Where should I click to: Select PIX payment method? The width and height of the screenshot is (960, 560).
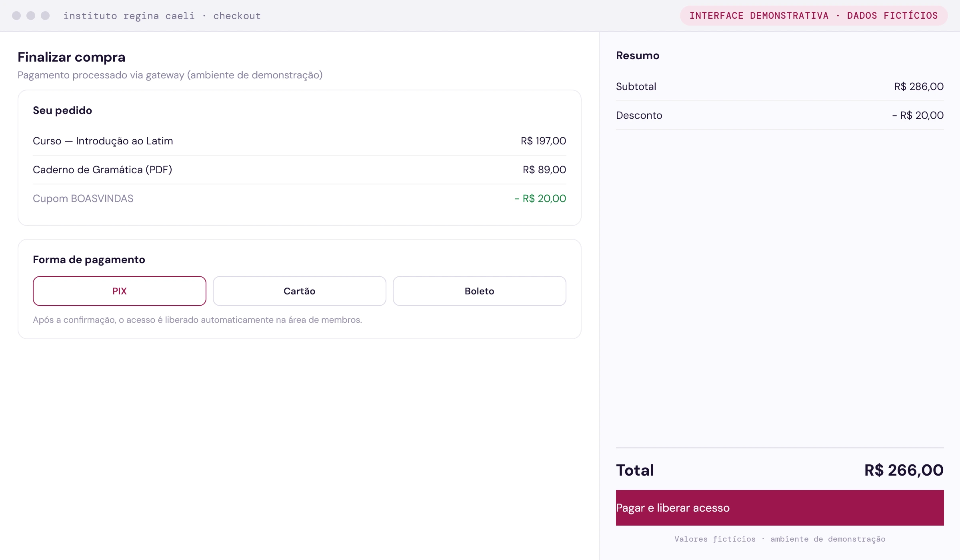[x=120, y=291]
